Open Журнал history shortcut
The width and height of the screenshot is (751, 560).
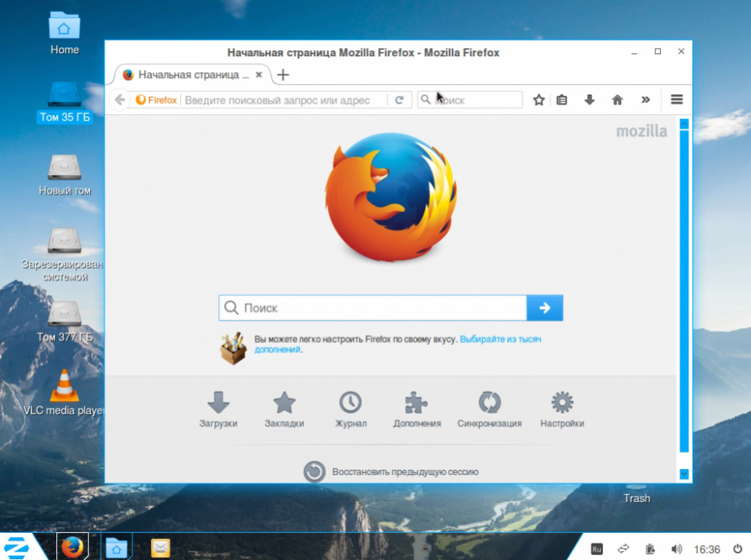pos(351,409)
